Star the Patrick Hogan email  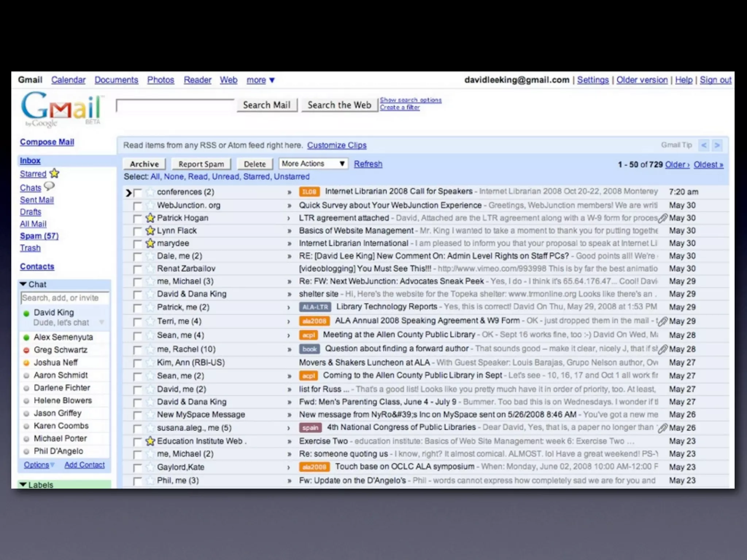pyautogui.click(x=150, y=218)
